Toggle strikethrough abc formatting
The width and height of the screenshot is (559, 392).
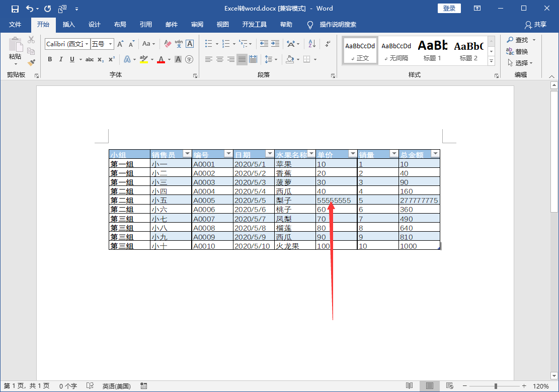(90, 59)
